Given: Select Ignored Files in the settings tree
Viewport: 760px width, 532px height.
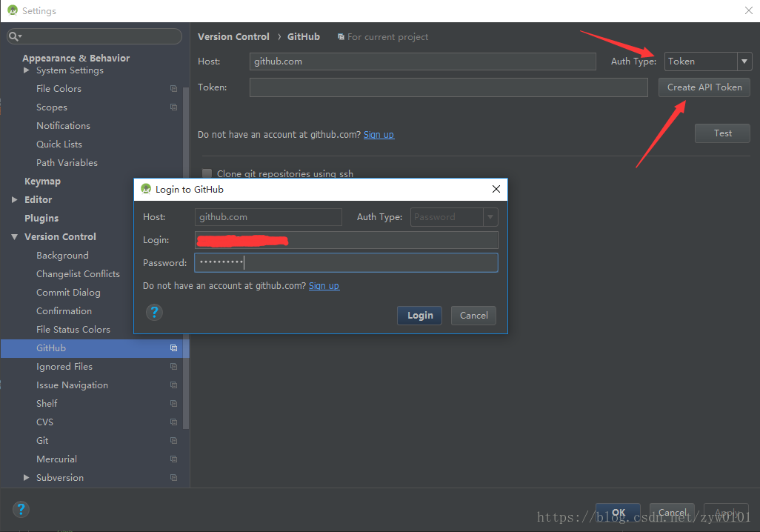Looking at the screenshot, I should pos(64,367).
